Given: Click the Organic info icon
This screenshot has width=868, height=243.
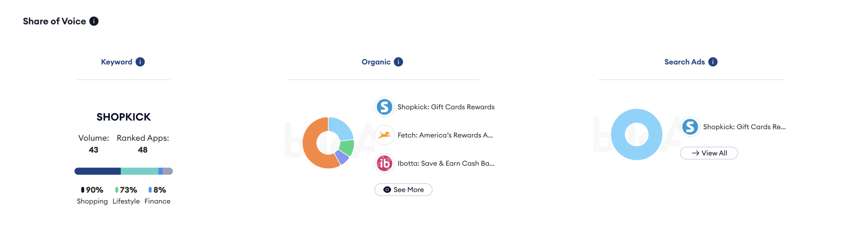Looking at the screenshot, I should click(398, 62).
